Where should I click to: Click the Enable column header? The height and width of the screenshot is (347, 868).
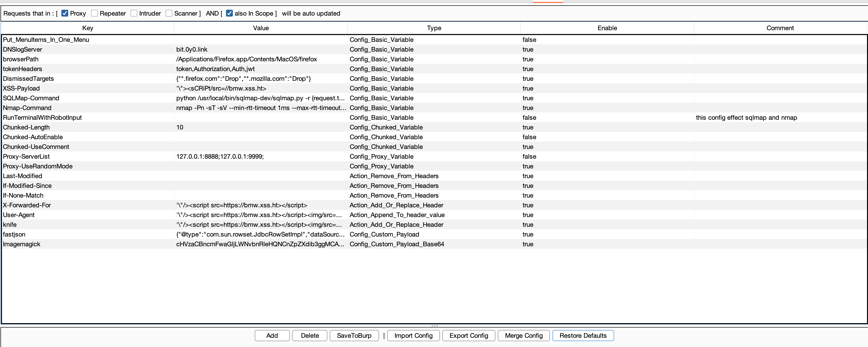click(x=607, y=28)
